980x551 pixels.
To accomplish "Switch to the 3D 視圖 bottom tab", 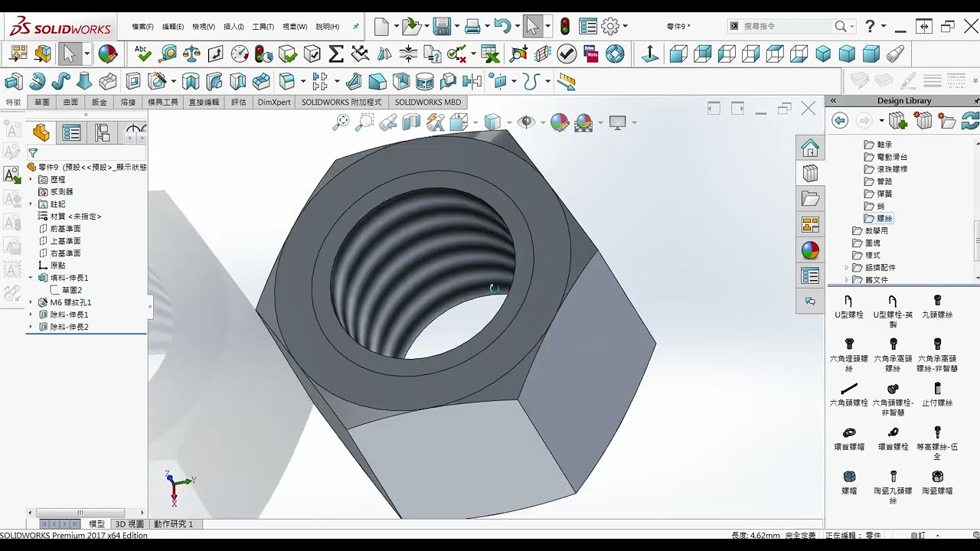I will click(129, 524).
